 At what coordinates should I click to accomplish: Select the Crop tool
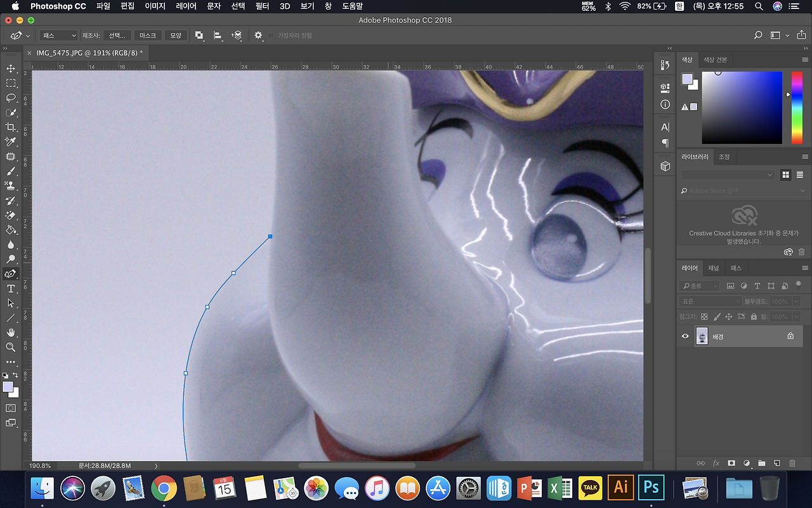click(11, 127)
